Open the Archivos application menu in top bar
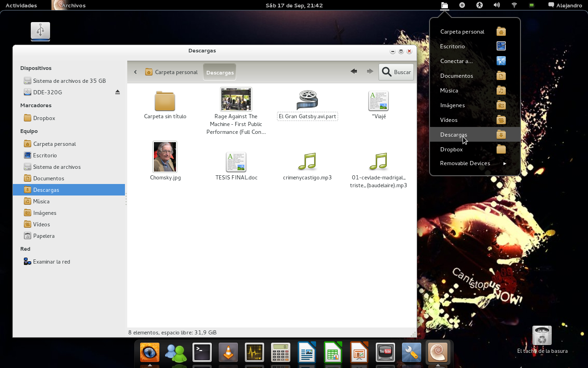 69,6
